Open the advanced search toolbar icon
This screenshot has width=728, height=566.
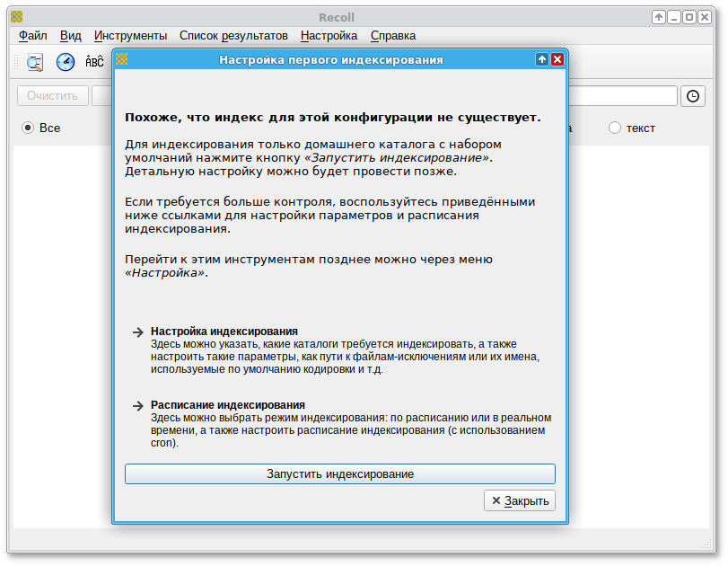coord(35,62)
